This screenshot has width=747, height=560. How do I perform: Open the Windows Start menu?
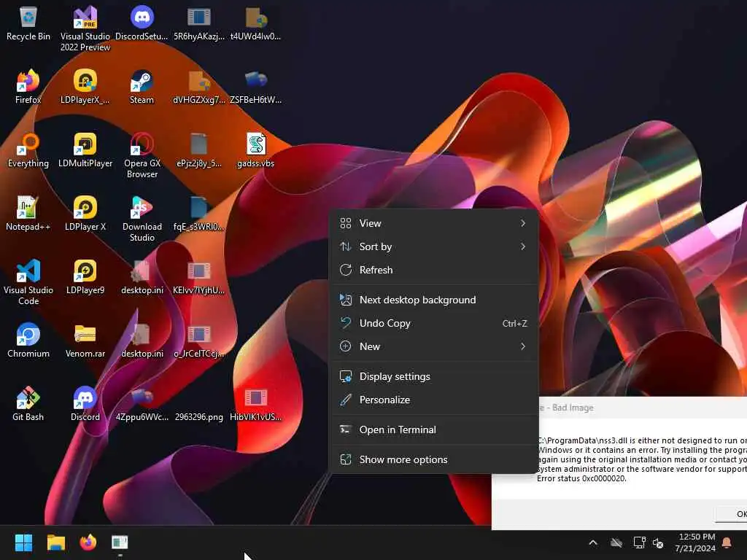coord(23,542)
